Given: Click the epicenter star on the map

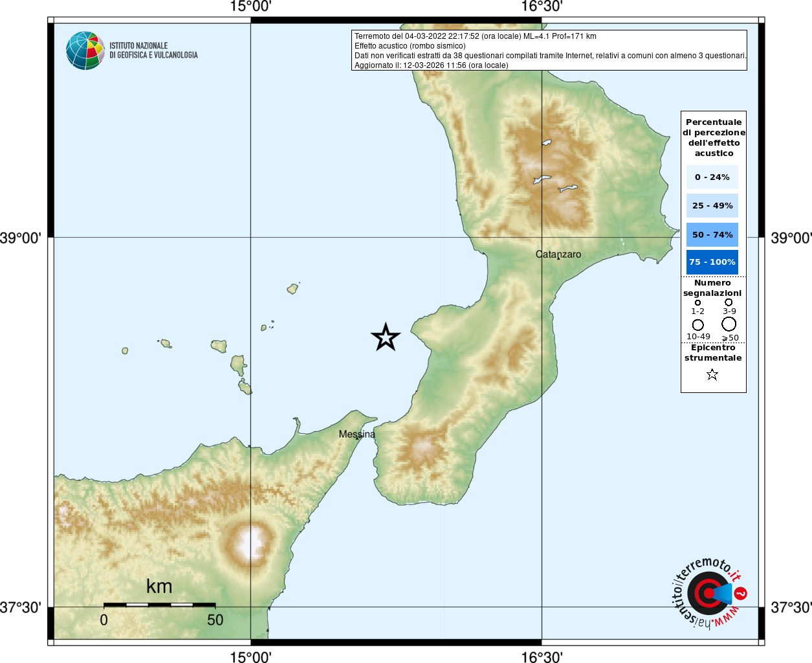Looking at the screenshot, I should pos(386,337).
